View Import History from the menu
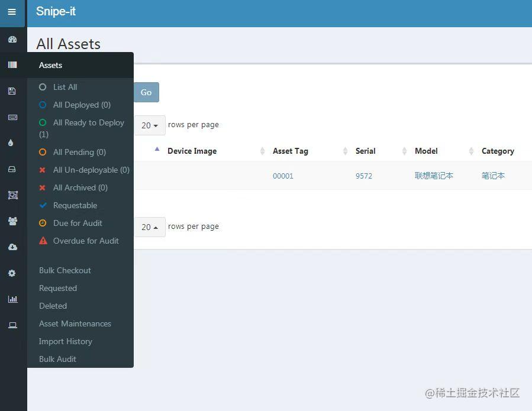 [x=65, y=341]
